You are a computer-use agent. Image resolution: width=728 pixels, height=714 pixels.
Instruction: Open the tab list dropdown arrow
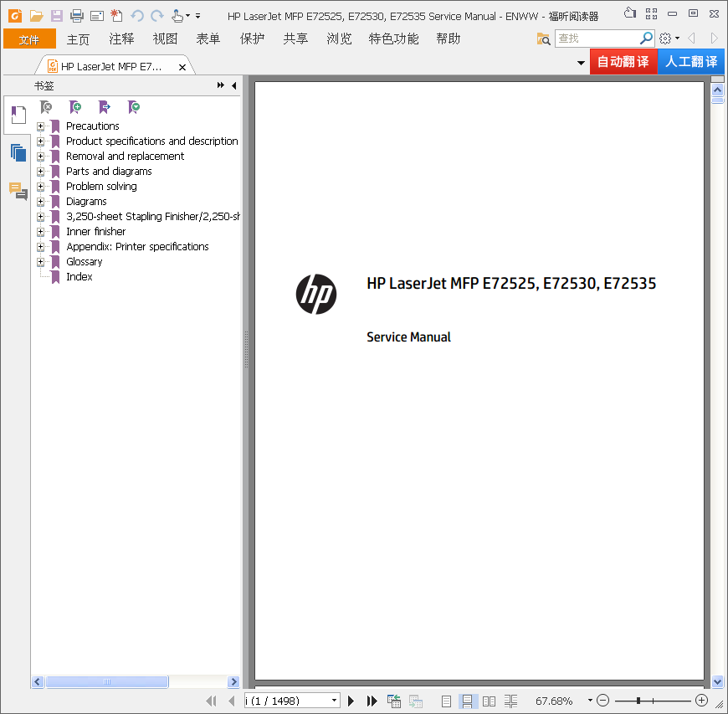click(581, 63)
